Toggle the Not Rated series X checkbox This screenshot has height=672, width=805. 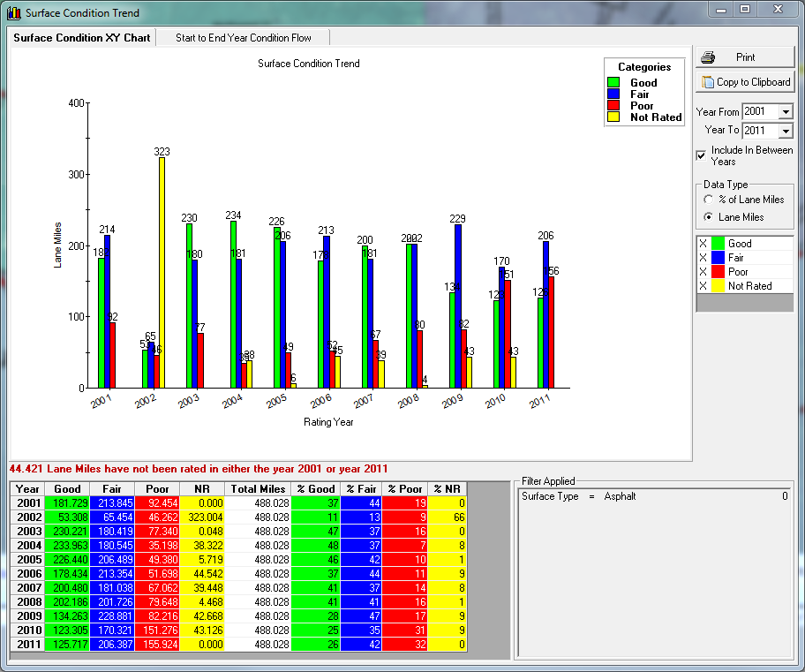coord(703,285)
